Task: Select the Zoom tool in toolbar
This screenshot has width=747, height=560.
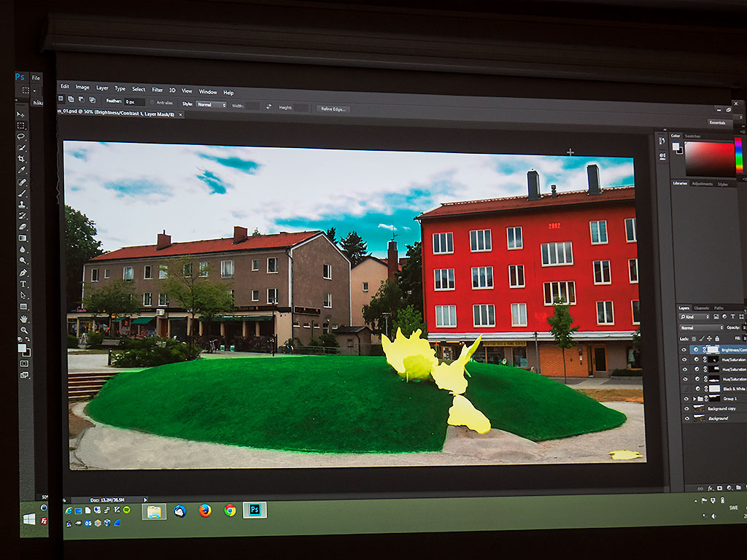Action: click(24, 330)
